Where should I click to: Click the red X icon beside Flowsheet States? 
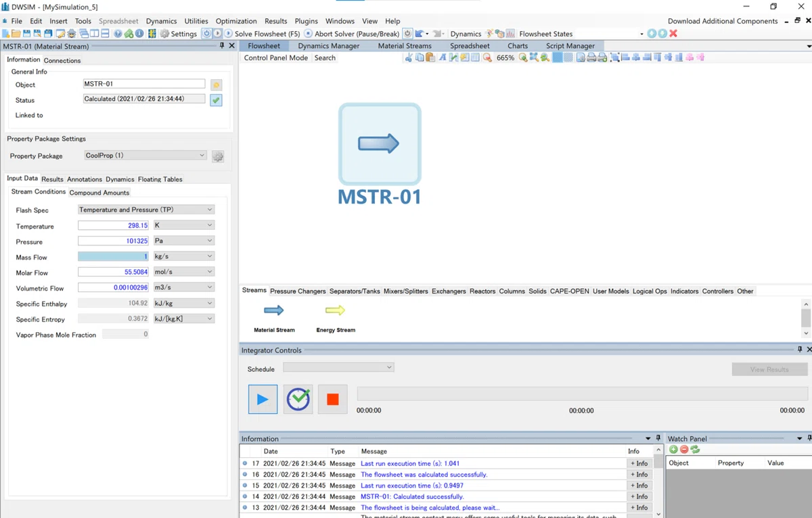click(x=673, y=34)
